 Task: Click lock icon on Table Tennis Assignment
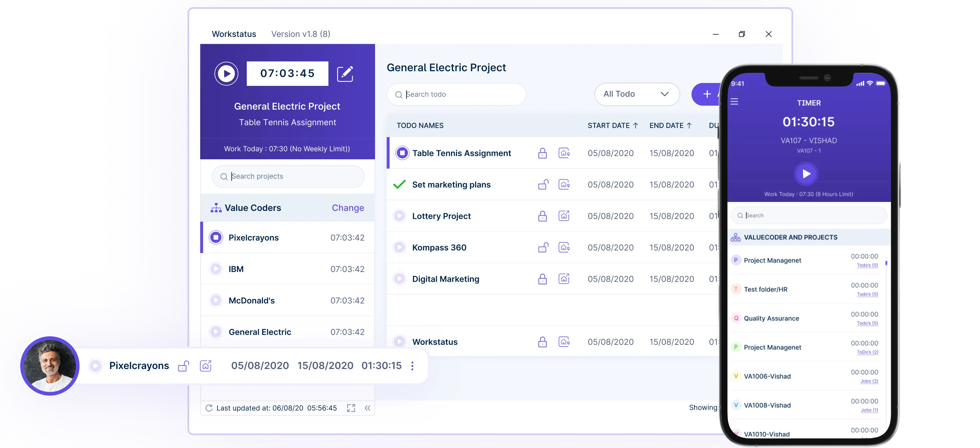point(543,153)
